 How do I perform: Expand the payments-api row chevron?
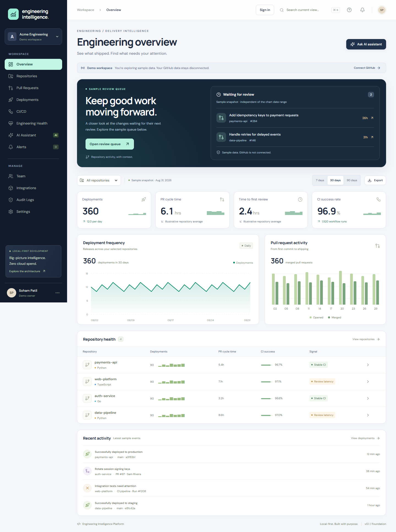(368, 365)
